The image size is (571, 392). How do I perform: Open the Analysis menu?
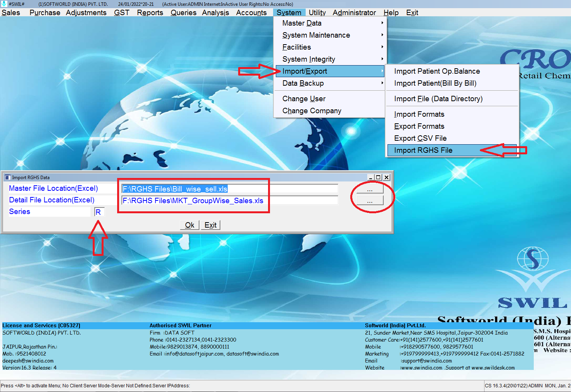[x=216, y=12]
